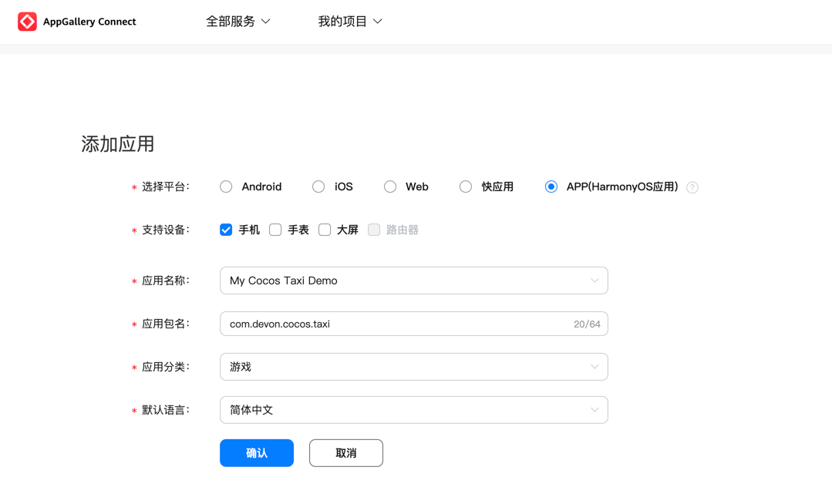Check the 手表 device checkbox

[x=275, y=229]
